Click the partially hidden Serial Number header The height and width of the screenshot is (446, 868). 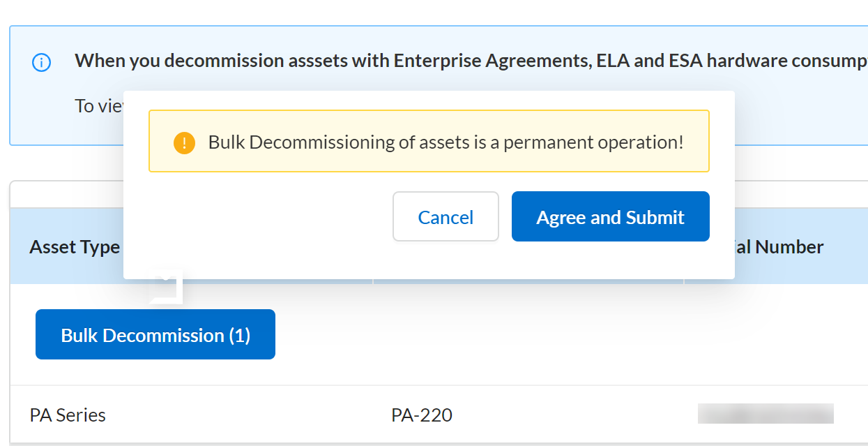781,246
